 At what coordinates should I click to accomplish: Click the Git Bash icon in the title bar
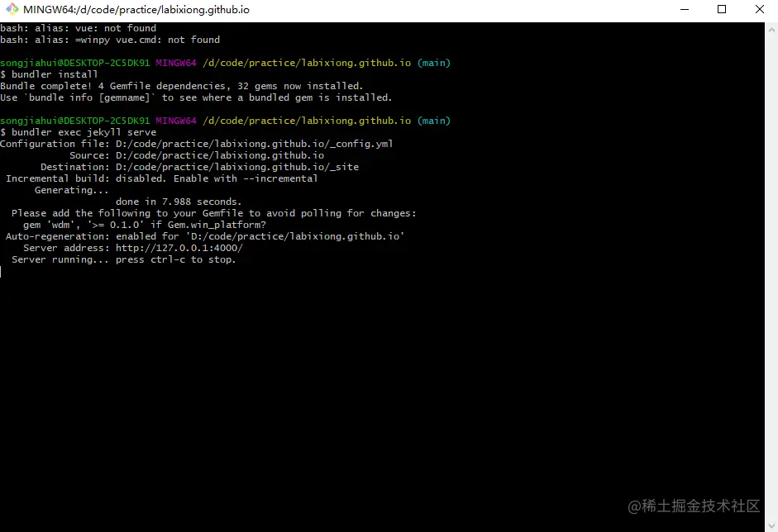(x=11, y=9)
